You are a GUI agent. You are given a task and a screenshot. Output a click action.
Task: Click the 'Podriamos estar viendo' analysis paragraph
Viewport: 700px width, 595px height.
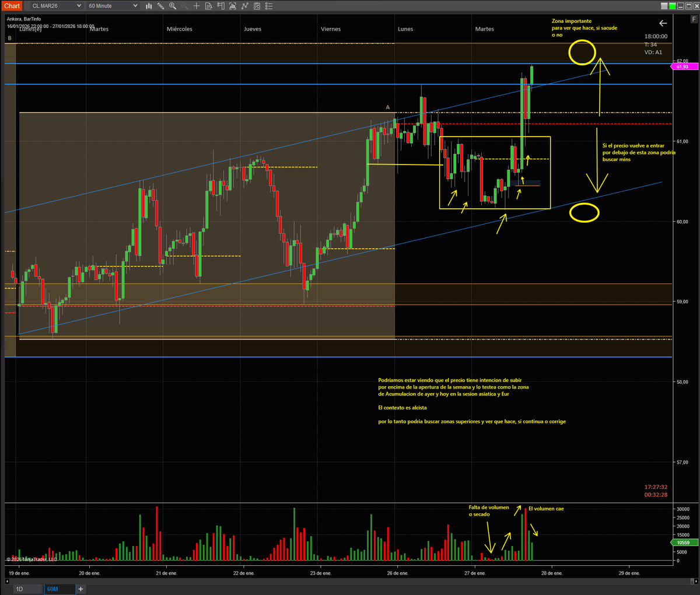coord(454,387)
